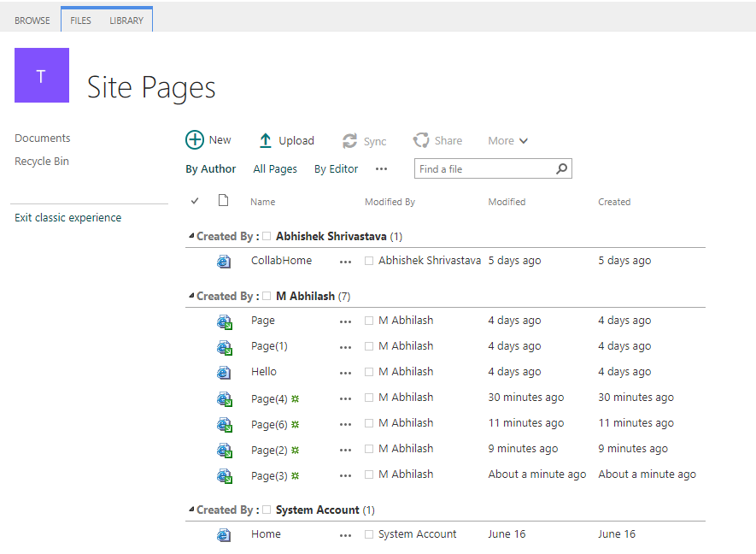Click the Site Pages title
The image size is (756, 554).
pyautogui.click(x=151, y=87)
